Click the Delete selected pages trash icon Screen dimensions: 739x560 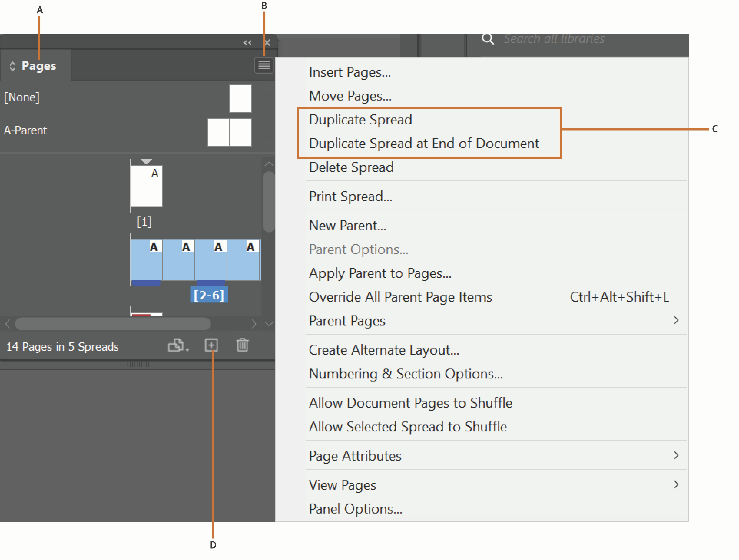click(x=242, y=345)
